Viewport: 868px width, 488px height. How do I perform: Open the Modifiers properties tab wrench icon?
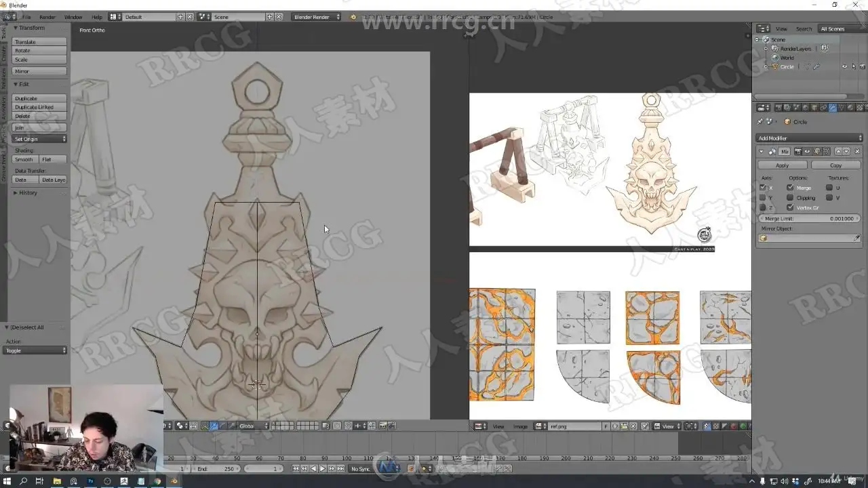[x=832, y=107]
